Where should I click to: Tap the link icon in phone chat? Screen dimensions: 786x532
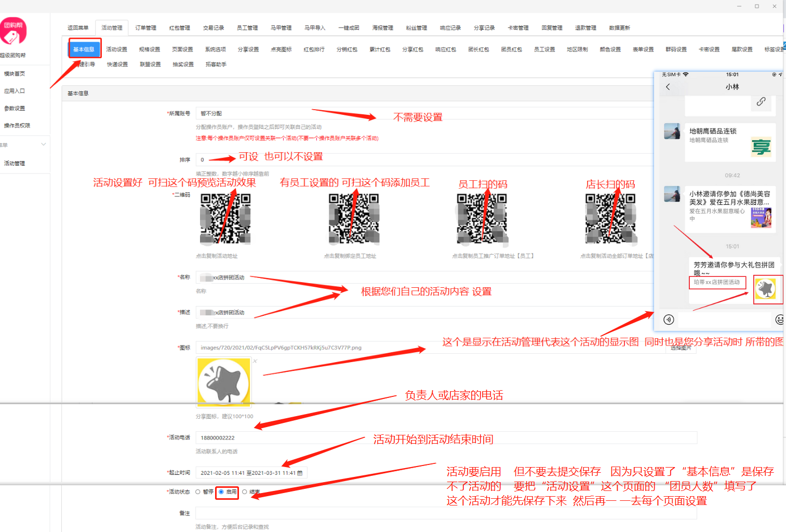761,102
